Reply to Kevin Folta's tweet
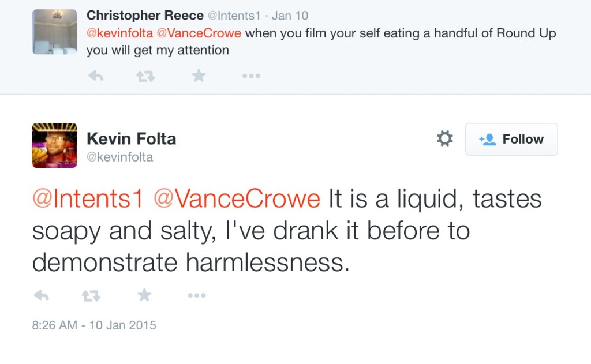 [41, 296]
